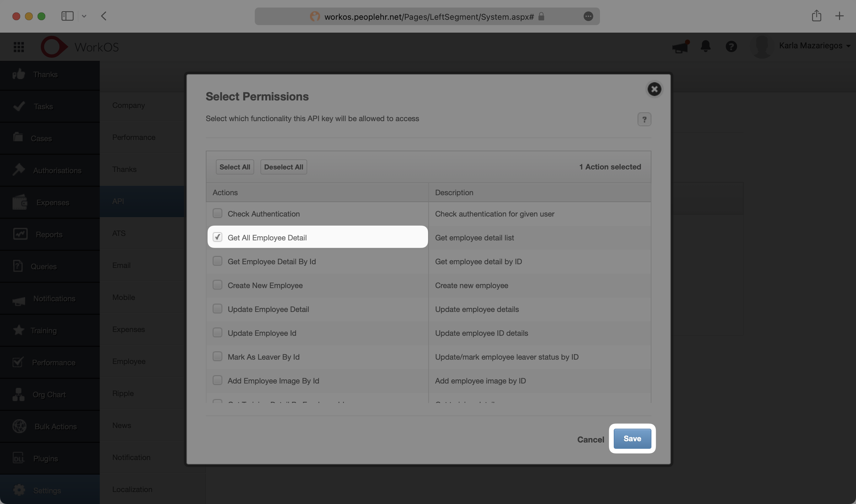The image size is (856, 504).
Task: Close the Select Permissions dialog
Action: 655,89
